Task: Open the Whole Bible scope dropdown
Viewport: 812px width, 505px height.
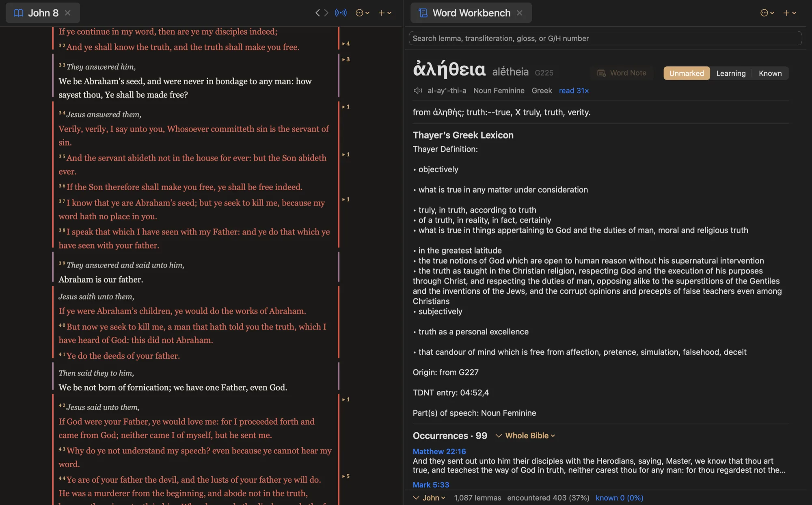Action: point(530,436)
